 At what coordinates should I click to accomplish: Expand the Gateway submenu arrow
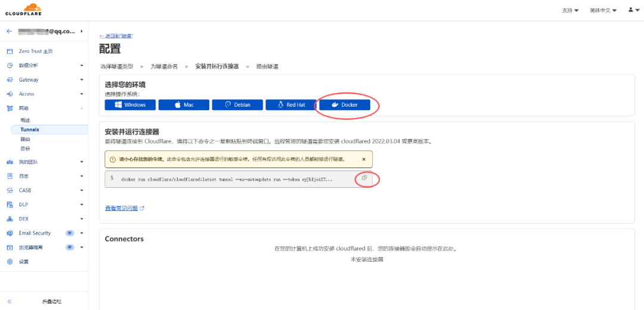coord(82,80)
